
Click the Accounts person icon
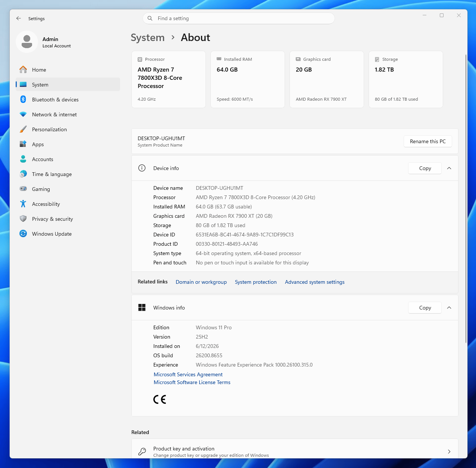tap(23, 159)
